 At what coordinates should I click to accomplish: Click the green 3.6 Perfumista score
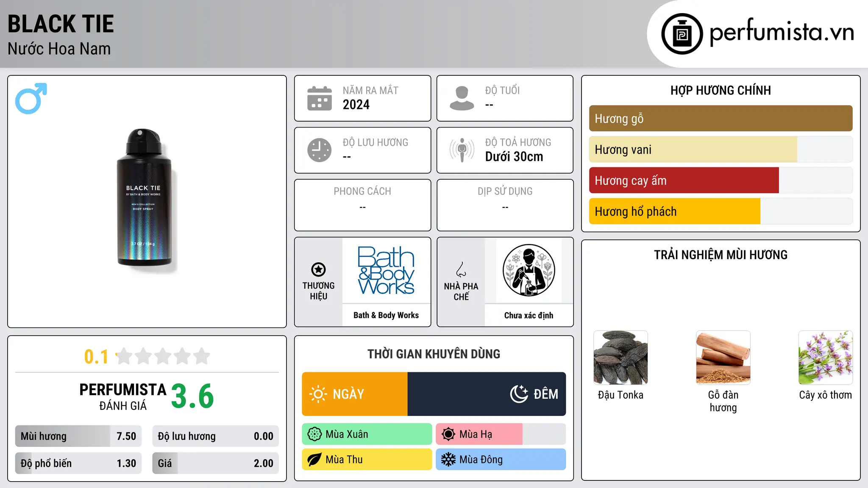click(192, 396)
